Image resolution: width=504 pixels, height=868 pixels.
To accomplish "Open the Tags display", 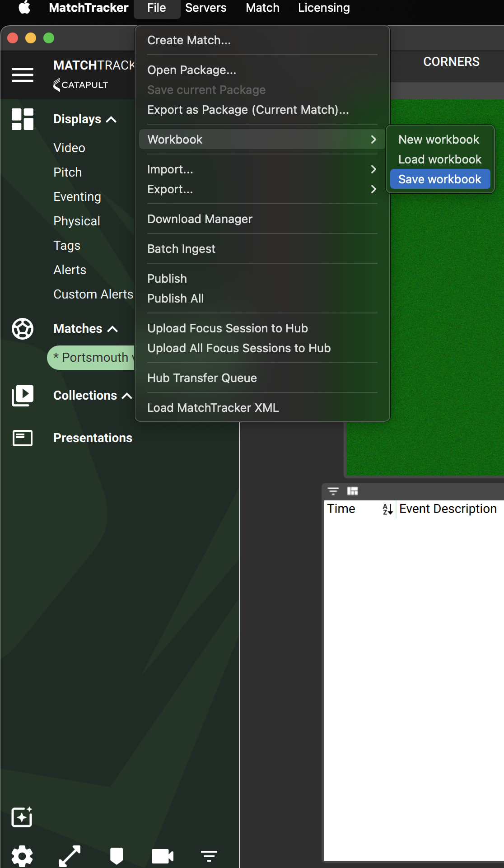I will click(x=67, y=246).
